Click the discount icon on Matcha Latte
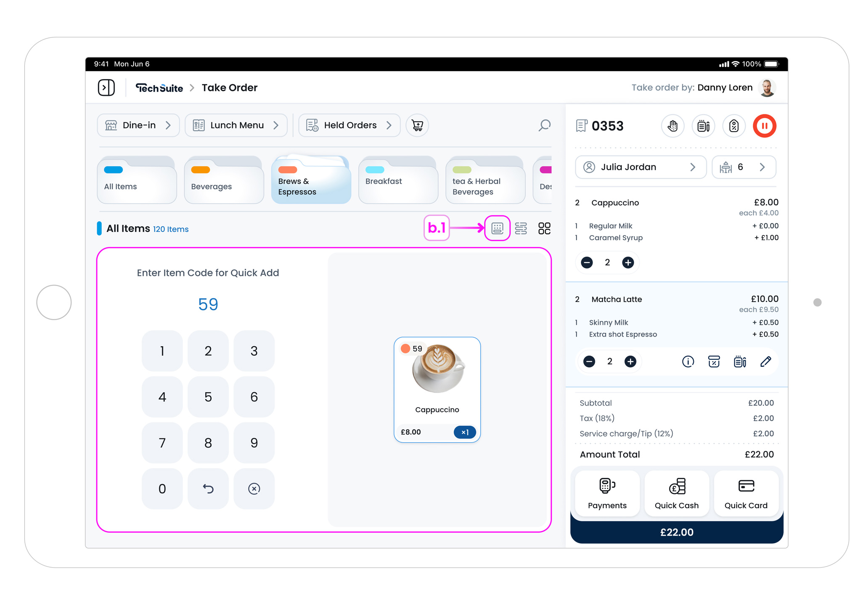The width and height of the screenshot is (868, 605). pyautogui.click(x=714, y=361)
